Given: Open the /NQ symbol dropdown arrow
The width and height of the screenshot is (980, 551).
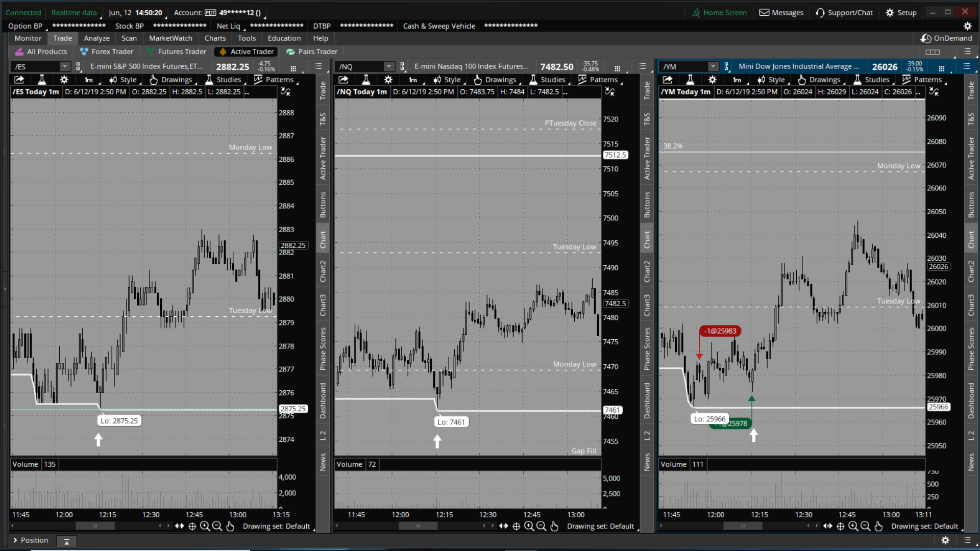Looking at the screenshot, I should pos(389,66).
